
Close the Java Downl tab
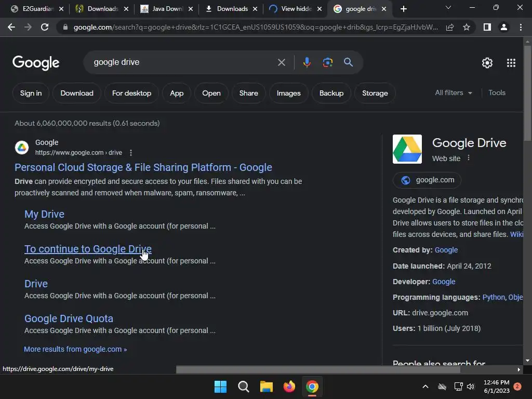pyautogui.click(x=191, y=9)
